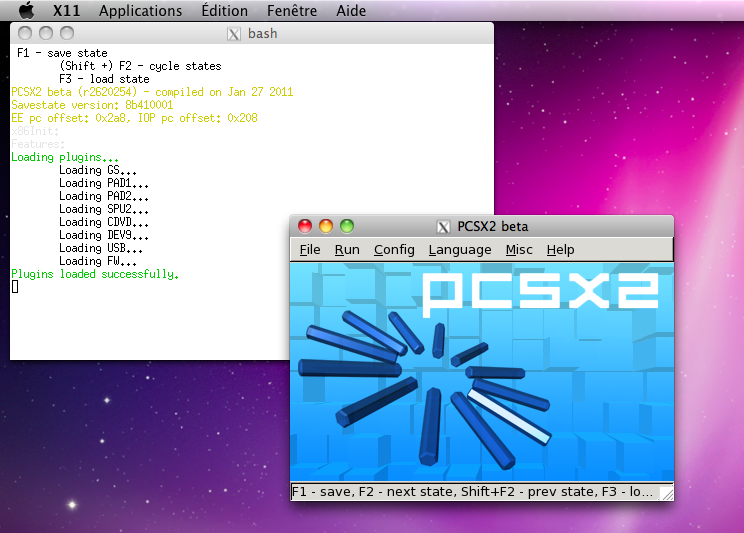Click 'Loading PAD2...' line in terminal
This screenshot has width=744, height=533.
pyautogui.click(x=104, y=196)
